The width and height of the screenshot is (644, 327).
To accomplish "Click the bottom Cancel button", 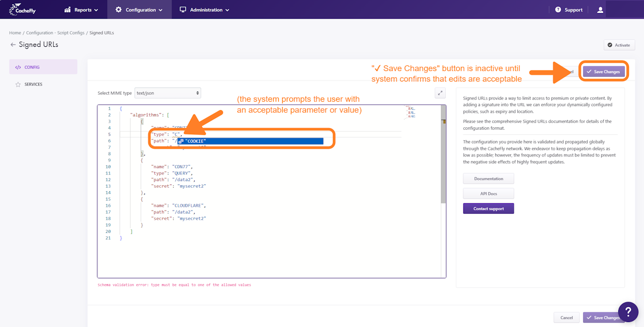I will 567,317.
